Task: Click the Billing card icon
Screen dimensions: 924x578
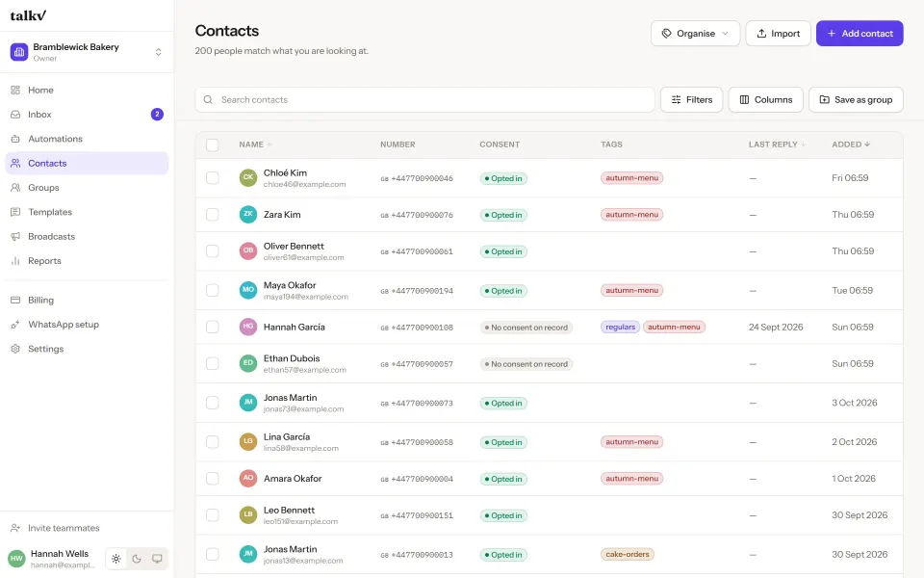Action: [15, 301]
